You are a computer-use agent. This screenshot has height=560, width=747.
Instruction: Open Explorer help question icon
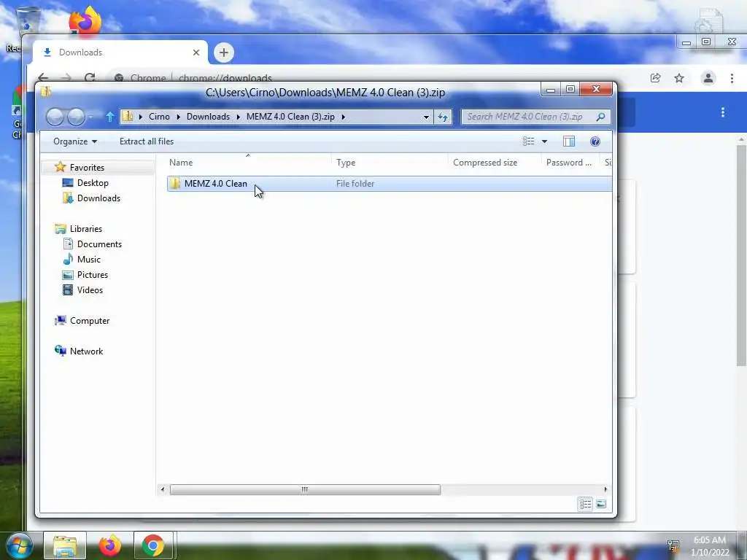pyautogui.click(x=595, y=141)
